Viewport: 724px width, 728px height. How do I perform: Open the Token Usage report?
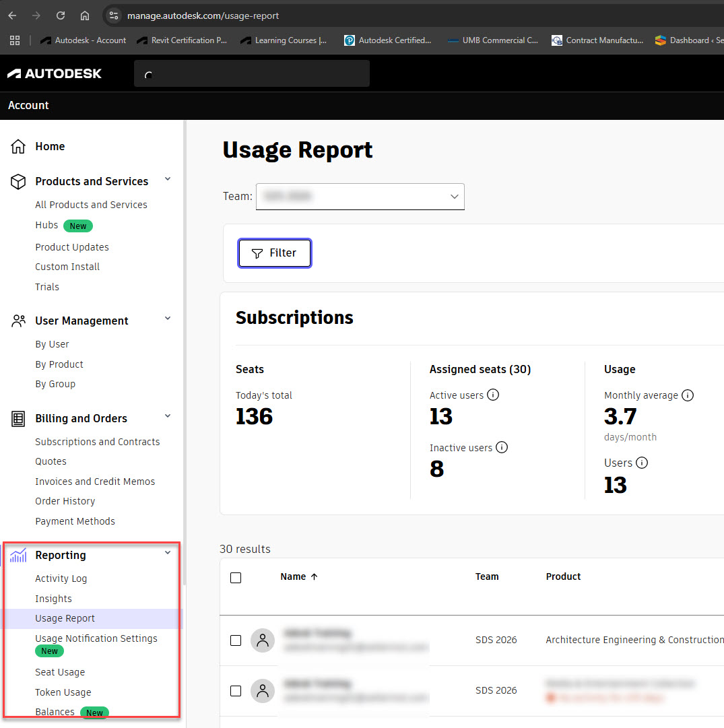[x=63, y=692]
